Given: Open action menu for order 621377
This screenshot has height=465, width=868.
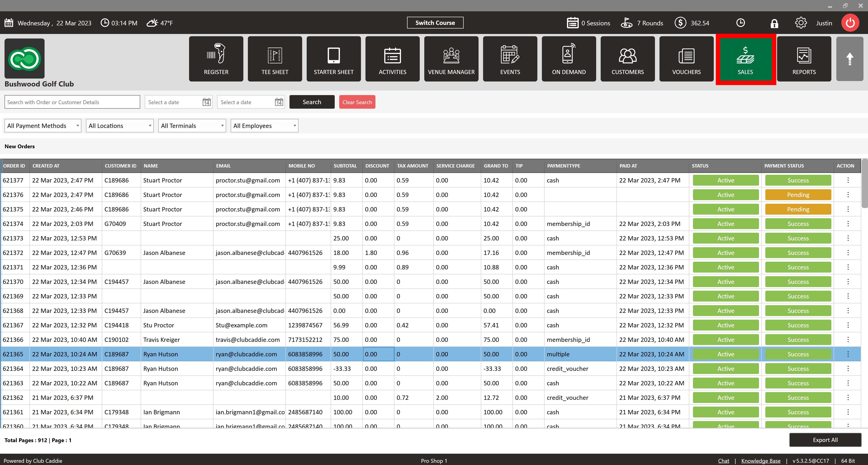Looking at the screenshot, I should pos(848,180).
